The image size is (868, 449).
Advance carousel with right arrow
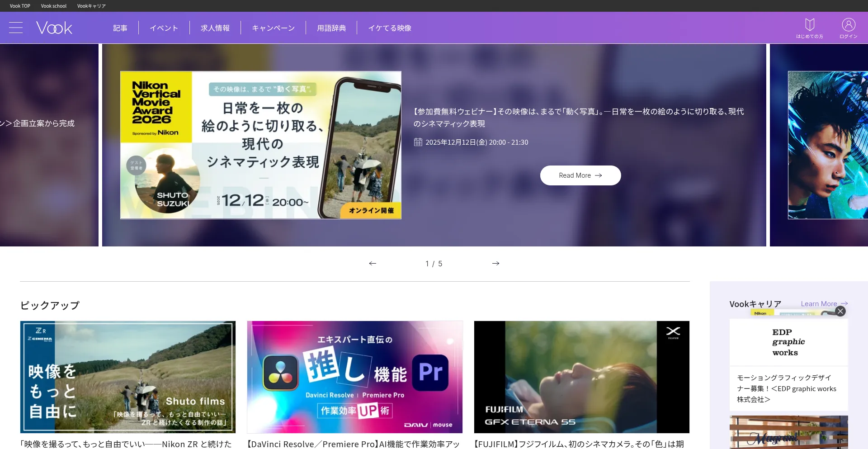click(495, 264)
